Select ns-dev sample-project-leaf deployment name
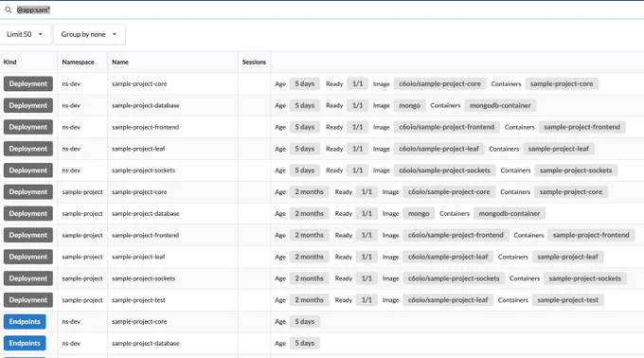Screen dimensions: 644x358 tap(138, 149)
